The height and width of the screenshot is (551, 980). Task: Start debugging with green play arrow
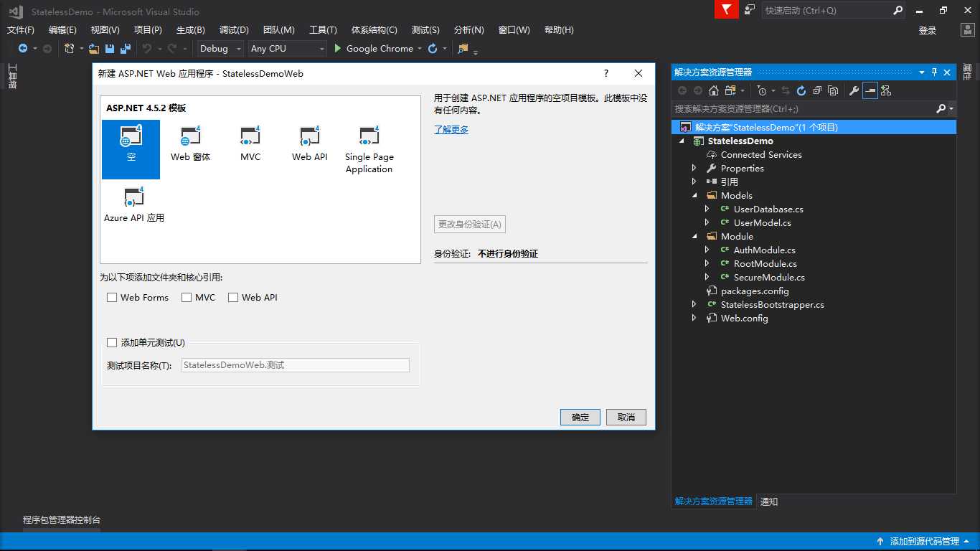[x=338, y=49]
